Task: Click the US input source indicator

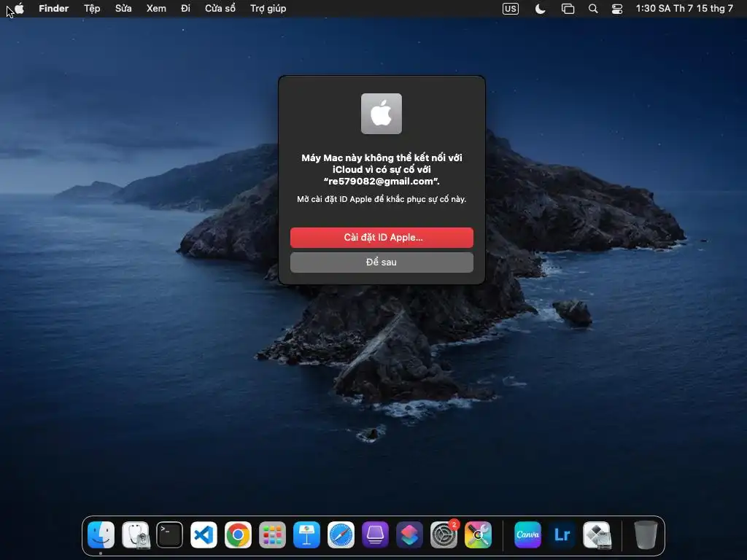Action: pyautogui.click(x=510, y=9)
